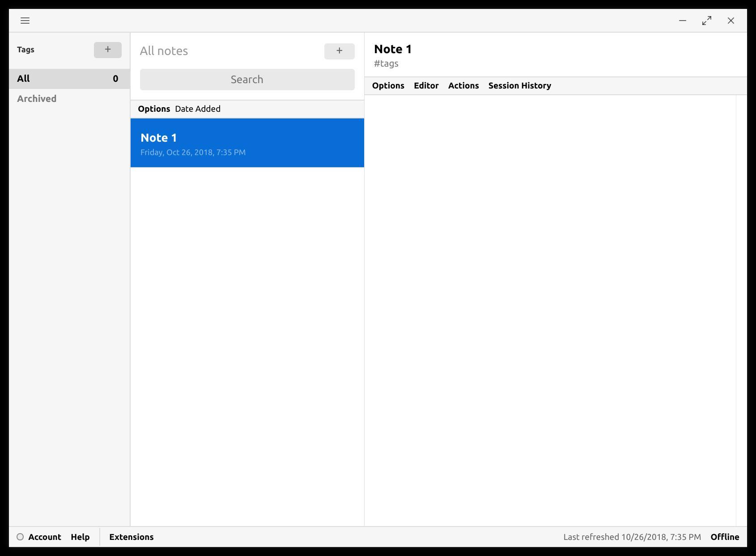This screenshot has height=556, width=756.
Task: Open Extensions in the footer
Action: click(x=132, y=537)
